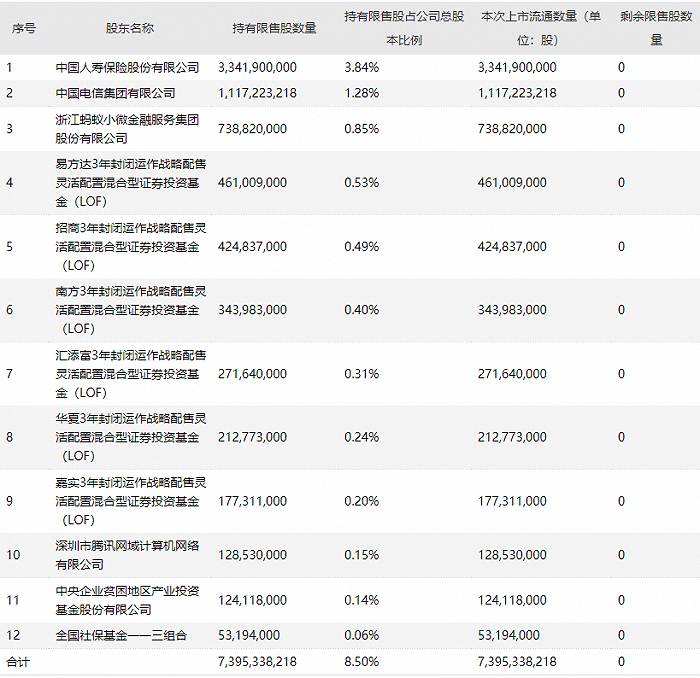700x678 pixels.
Task: Select the 中国电信集团有限公司 cell
Action: click(x=115, y=93)
